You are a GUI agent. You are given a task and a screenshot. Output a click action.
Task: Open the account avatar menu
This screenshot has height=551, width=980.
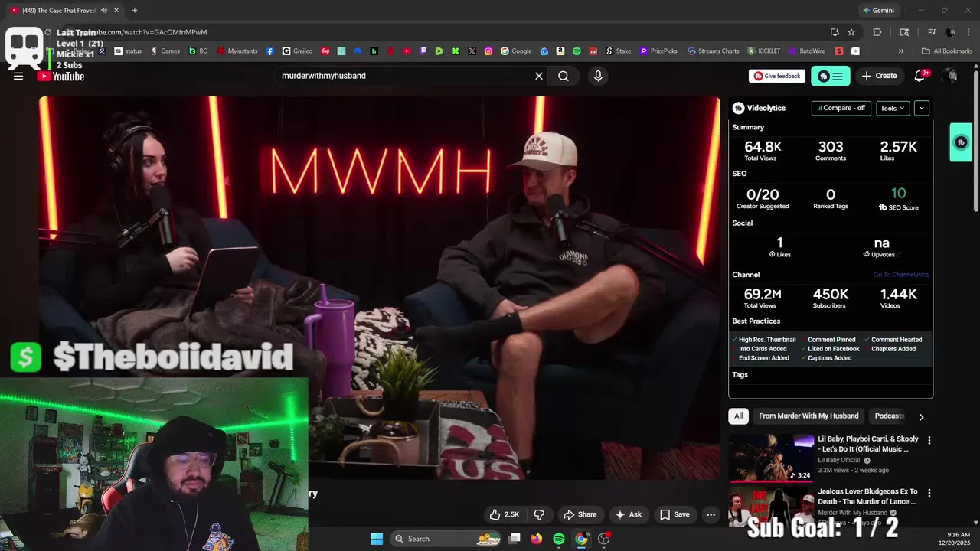950,76
